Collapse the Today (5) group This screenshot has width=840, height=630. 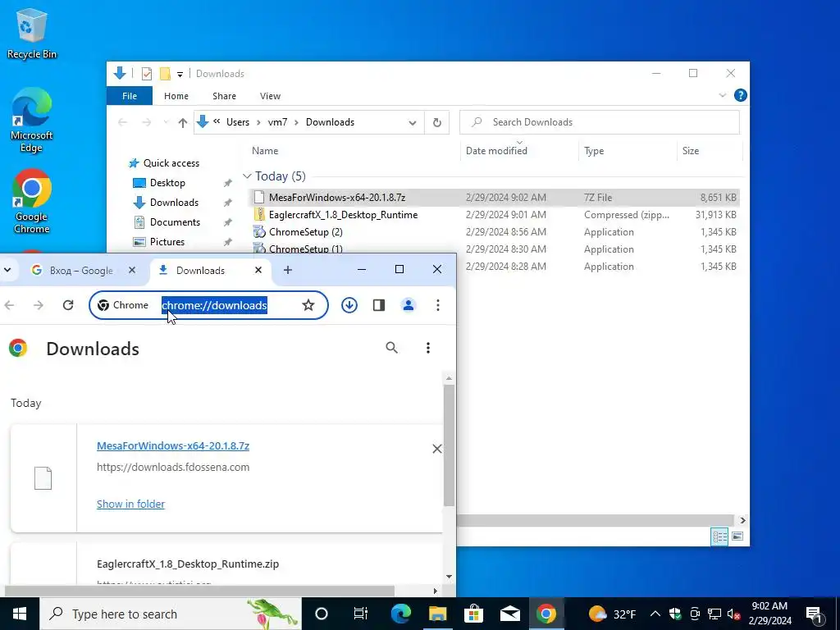[x=247, y=176]
